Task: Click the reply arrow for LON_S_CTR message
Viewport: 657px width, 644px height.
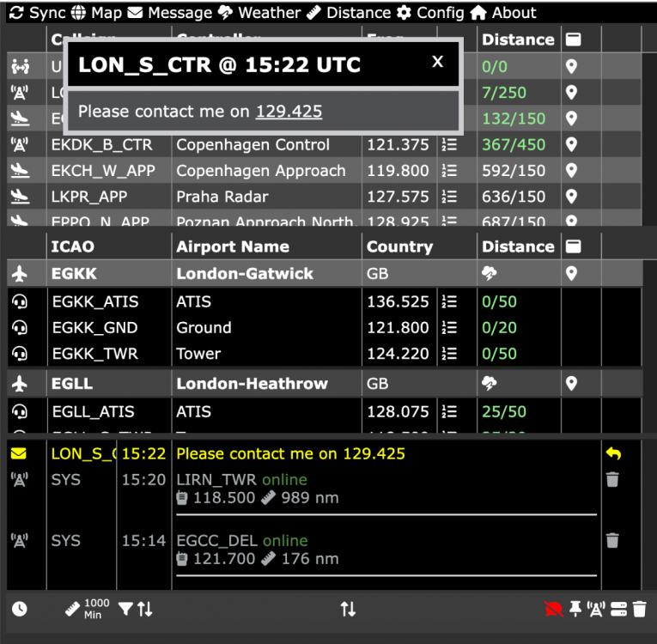Action: pos(613,453)
